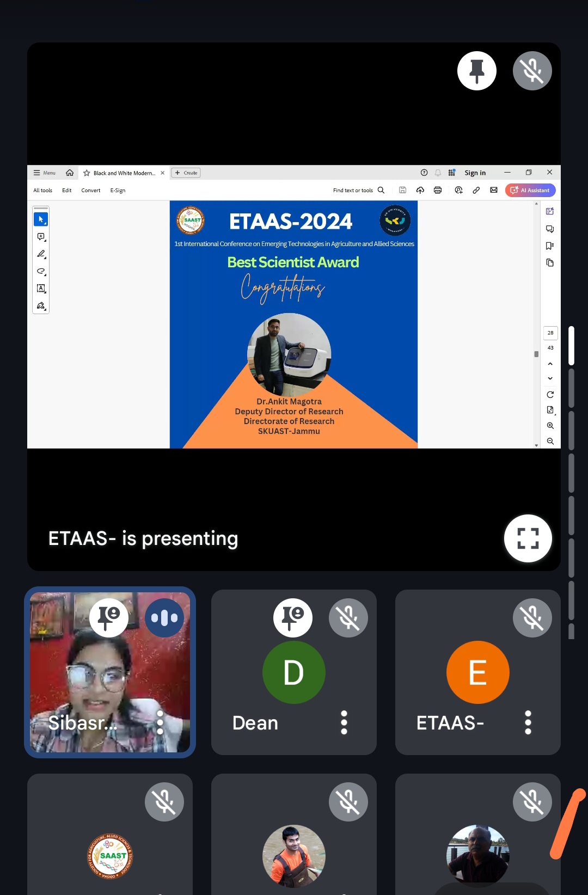Click the Sign in link
Viewport: 588px width, 895px height.
[x=475, y=173]
